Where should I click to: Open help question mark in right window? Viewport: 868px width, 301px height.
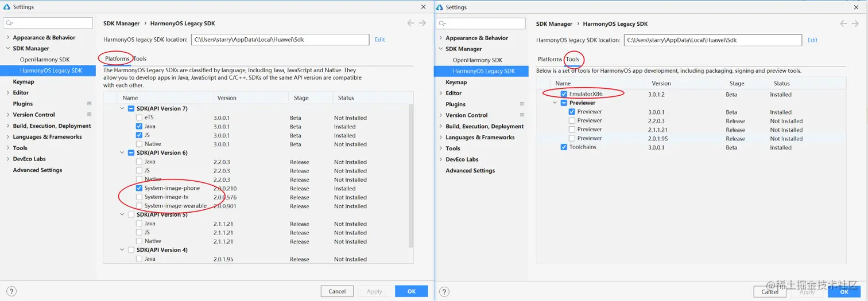444,292
